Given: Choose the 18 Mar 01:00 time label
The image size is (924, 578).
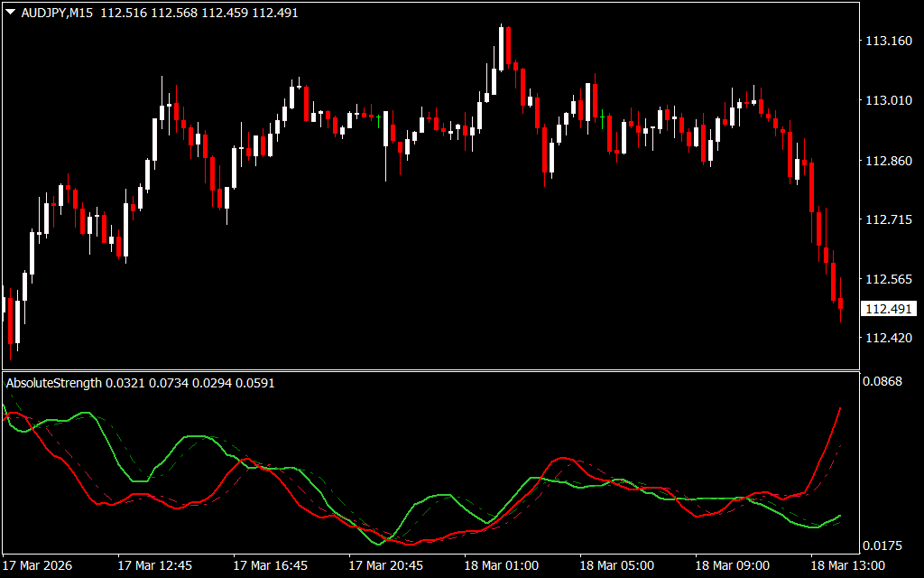Looking at the screenshot, I should point(502,565).
